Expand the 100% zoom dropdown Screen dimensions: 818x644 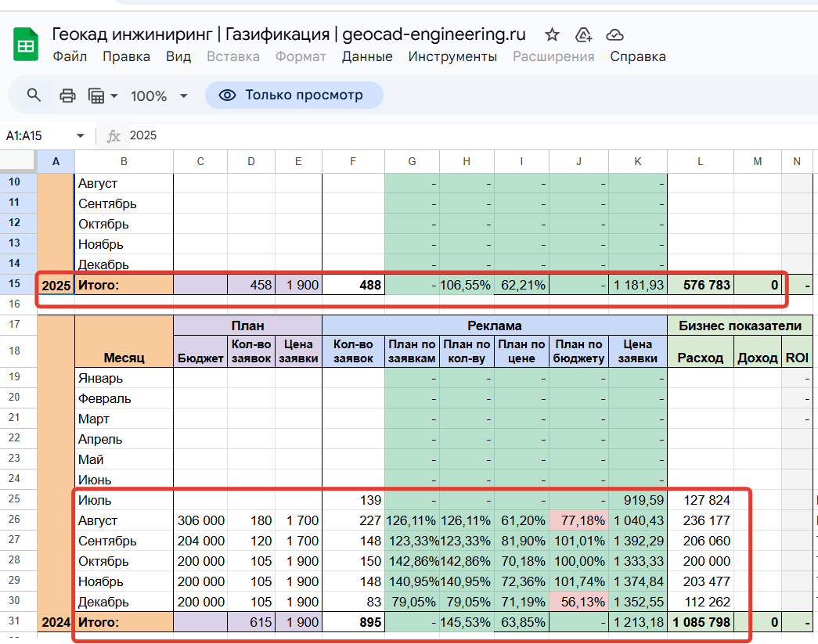click(184, 95)
